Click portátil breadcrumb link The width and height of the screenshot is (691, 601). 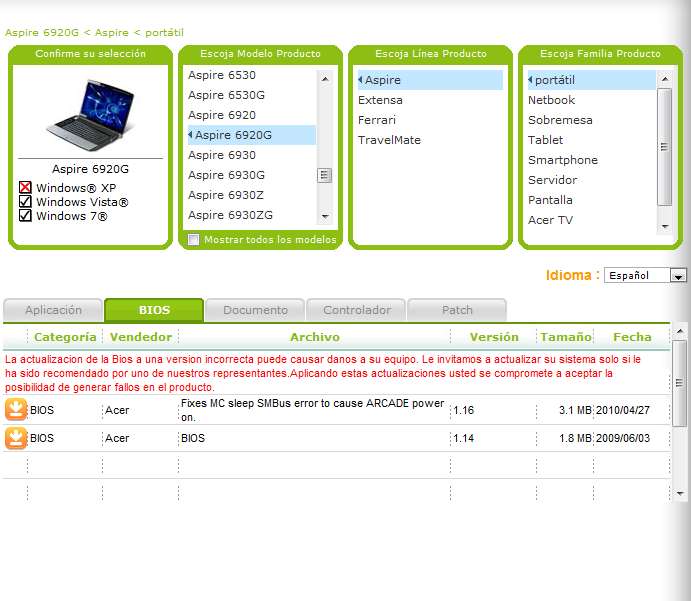164,33
